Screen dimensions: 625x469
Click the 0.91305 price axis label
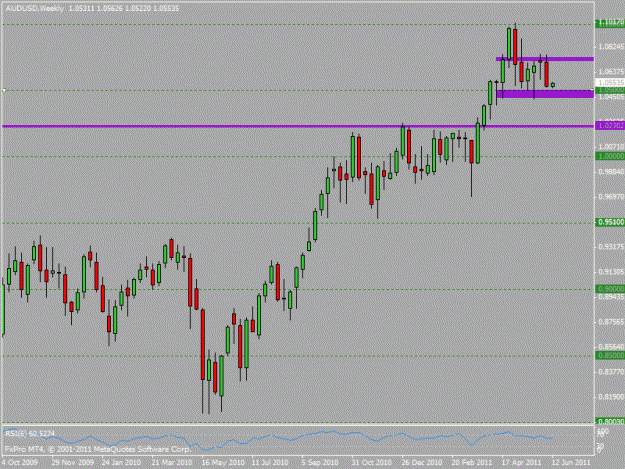[x=611, y=272]
